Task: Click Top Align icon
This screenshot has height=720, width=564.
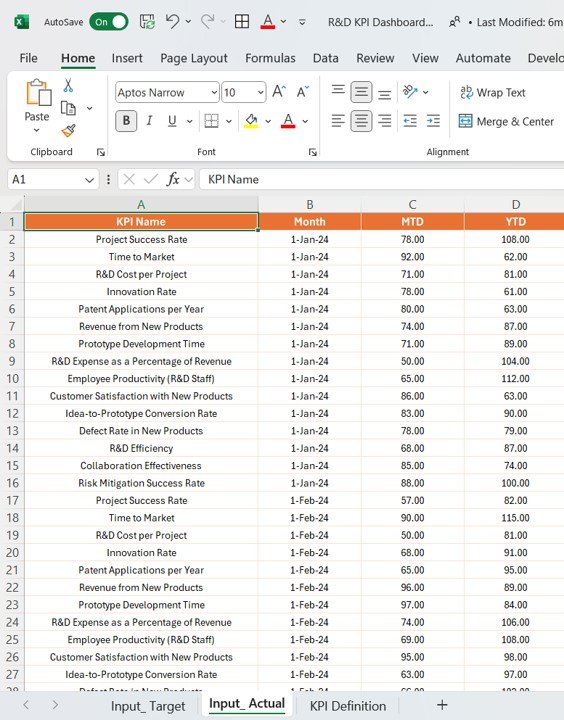Action: [338, 91]
